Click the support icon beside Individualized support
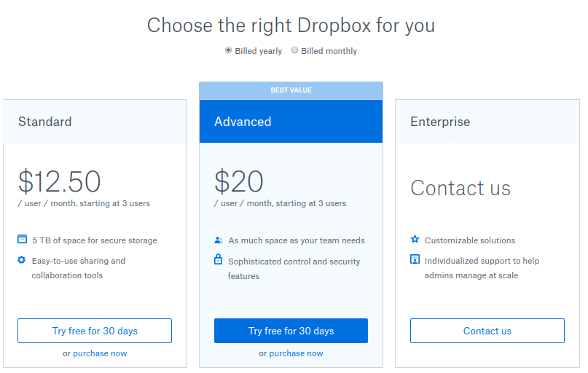The image size is (588, 373). (x=415, y=259)
